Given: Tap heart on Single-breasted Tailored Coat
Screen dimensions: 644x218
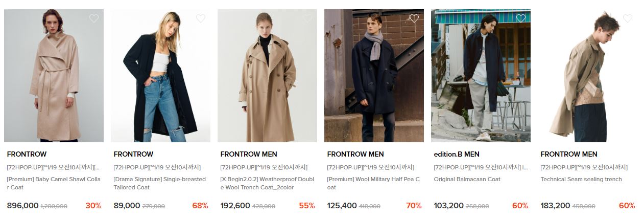Looking at the screenshot, I should (201, 18).
